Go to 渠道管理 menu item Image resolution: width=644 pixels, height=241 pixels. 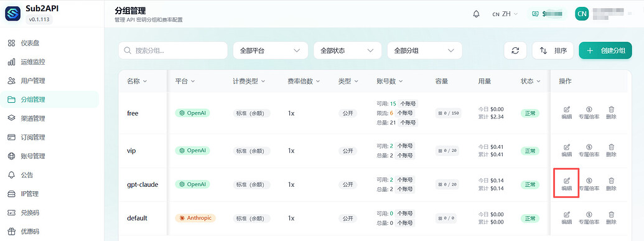tap(49, 118)
